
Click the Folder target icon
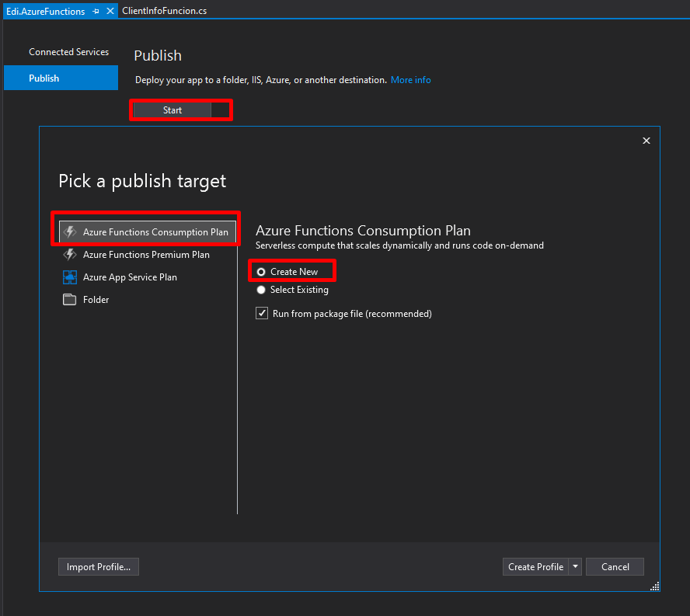tap(69, 300)
